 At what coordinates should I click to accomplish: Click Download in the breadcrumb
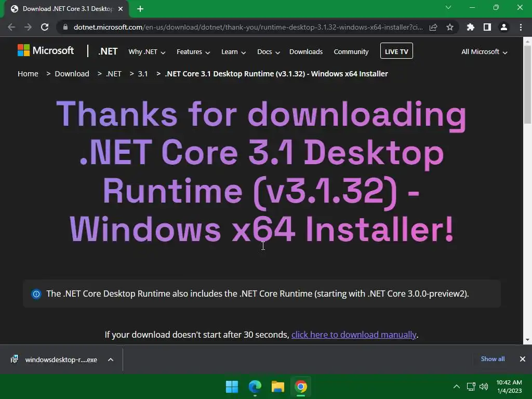click(x=72, y=74)
